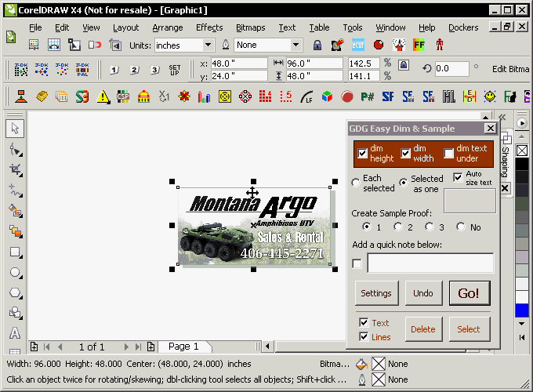The height and width of the screenshot is (392, 533).
Task: Click the padlock icon in toolbar
Action: (x=317, y=45)
